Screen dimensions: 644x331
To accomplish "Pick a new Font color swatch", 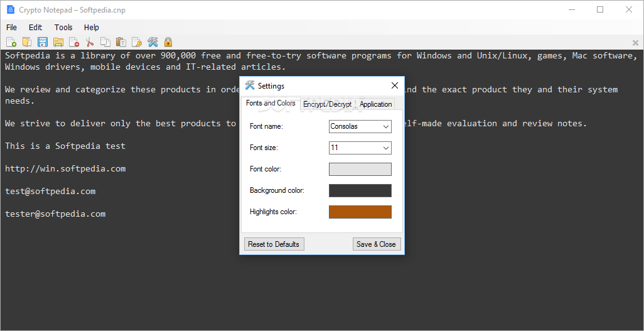I will pyautogui.click(x=360, y=170).
